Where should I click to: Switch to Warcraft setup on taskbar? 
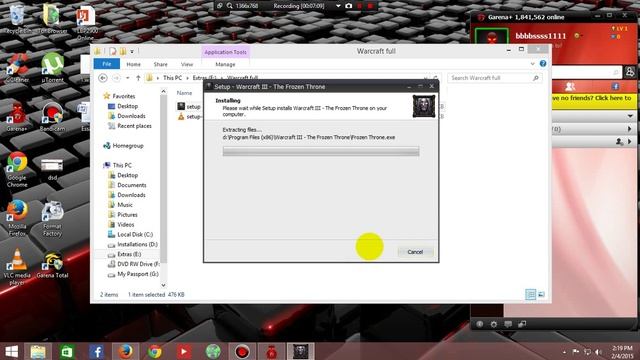[301, 351]
